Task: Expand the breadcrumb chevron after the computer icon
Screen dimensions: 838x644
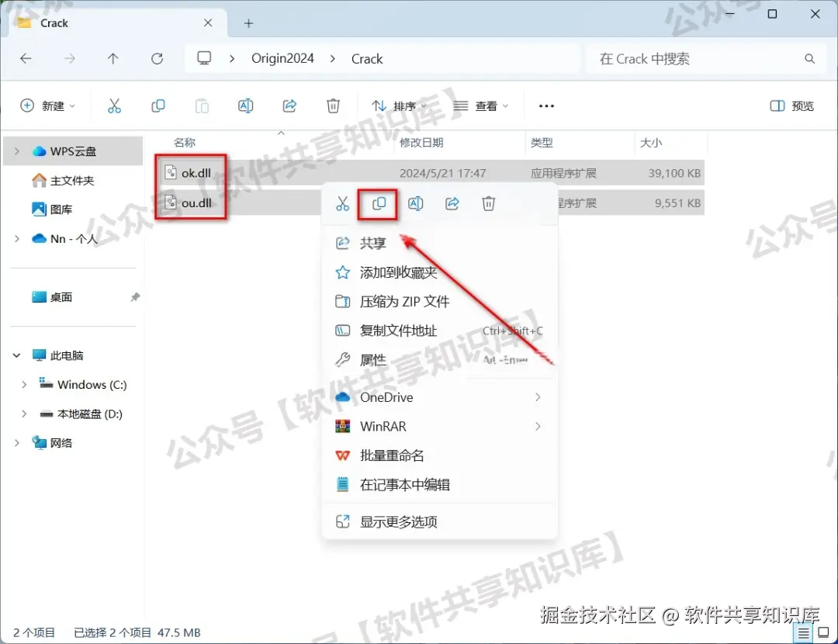Action: coord(232,59)
